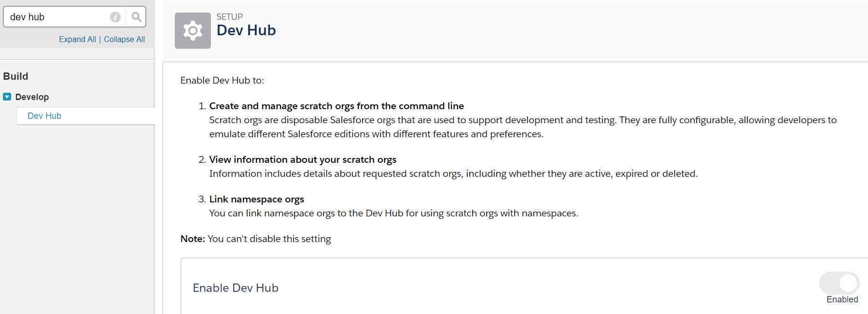
Task: Click Expand All link
Action: tap(77, 40)
